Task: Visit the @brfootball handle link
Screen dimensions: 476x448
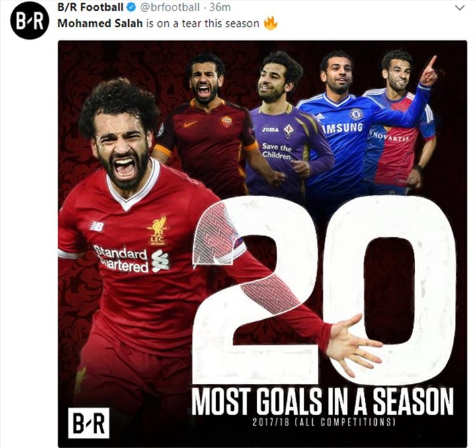Action: 169,7
